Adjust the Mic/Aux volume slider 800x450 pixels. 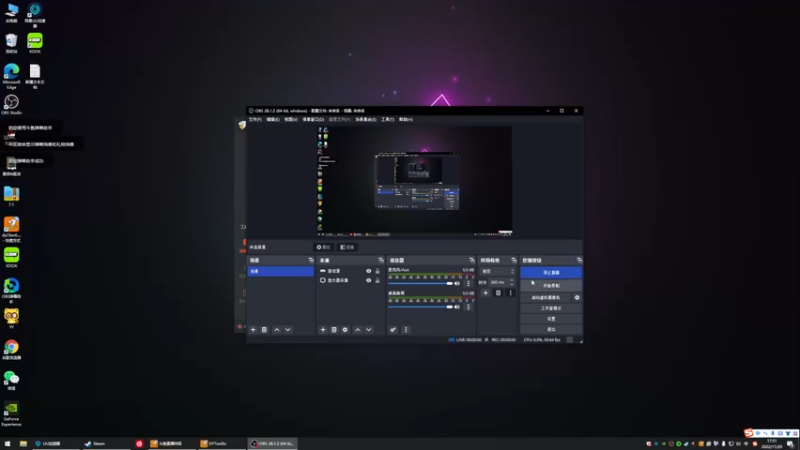click(420, 284)
